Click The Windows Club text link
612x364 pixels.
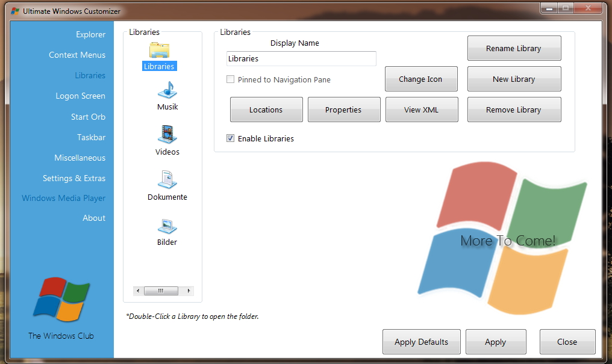pos(61,336)
